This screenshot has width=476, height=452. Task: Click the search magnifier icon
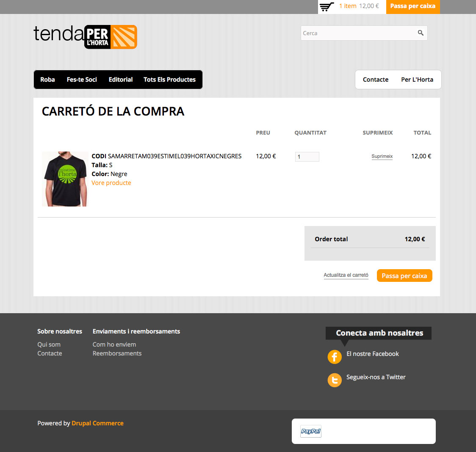(421, 33)
